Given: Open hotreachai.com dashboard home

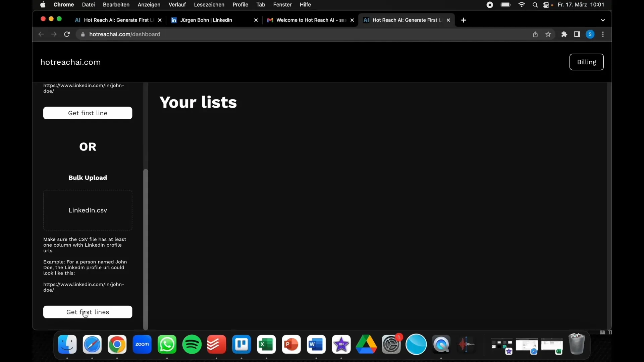Looking at the screenshot, I should point(70,62).
